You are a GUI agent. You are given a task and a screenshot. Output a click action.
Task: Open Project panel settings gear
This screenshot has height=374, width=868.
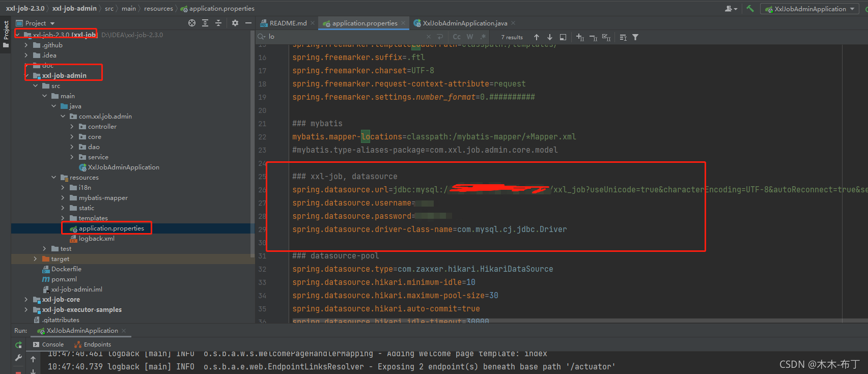235,23
